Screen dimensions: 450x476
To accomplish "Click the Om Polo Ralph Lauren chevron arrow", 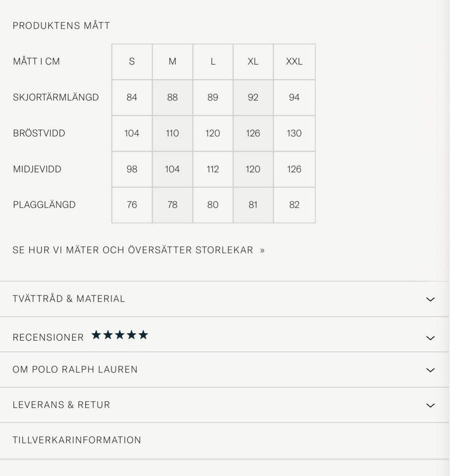I will (430, 370).
